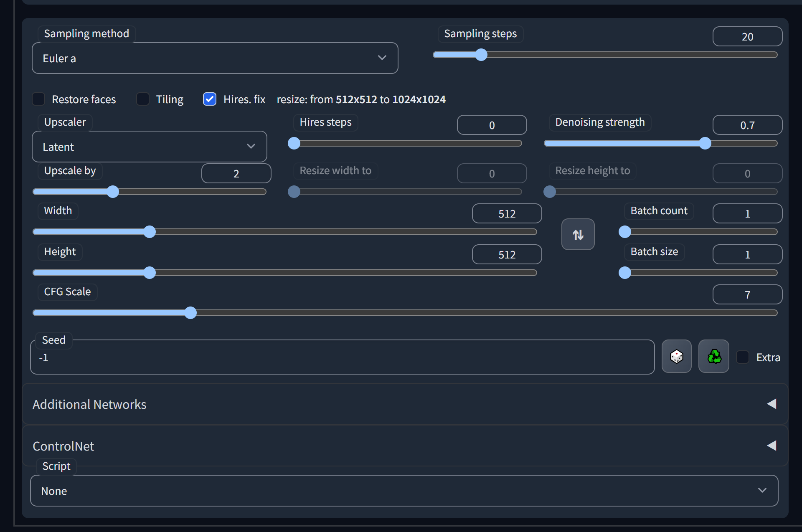Adjust the CFG Scale slider
The width and height of the screenshot is (802, 532).
point(190,313)
